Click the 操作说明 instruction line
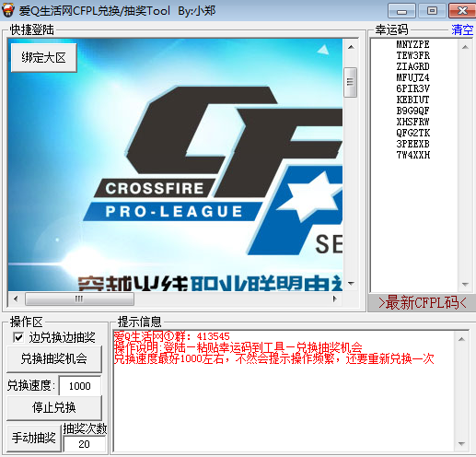The height and width of the screenshot is (457, 476). pos(238,347)
